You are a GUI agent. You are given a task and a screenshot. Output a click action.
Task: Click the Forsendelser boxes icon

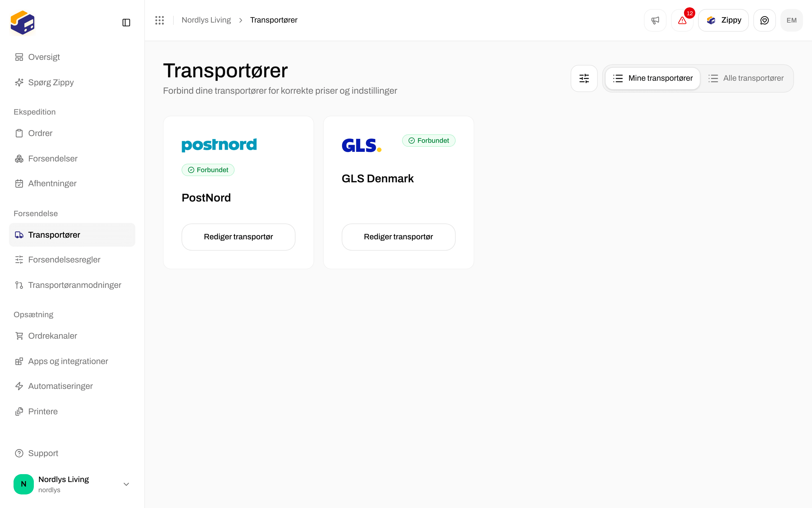click(19, 159)
